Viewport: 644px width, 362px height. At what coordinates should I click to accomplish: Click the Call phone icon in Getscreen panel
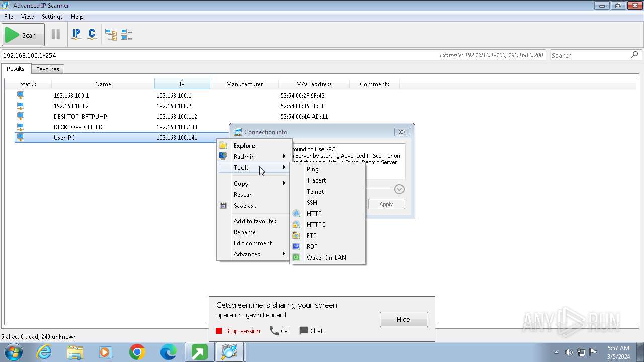274,331
